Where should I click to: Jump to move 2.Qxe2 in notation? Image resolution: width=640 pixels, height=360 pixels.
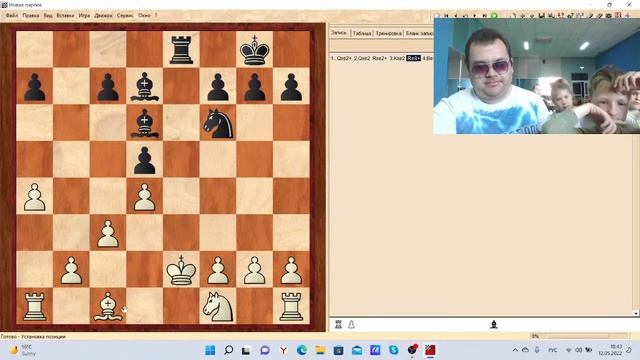pyautogui.click(x=362, y=58)
